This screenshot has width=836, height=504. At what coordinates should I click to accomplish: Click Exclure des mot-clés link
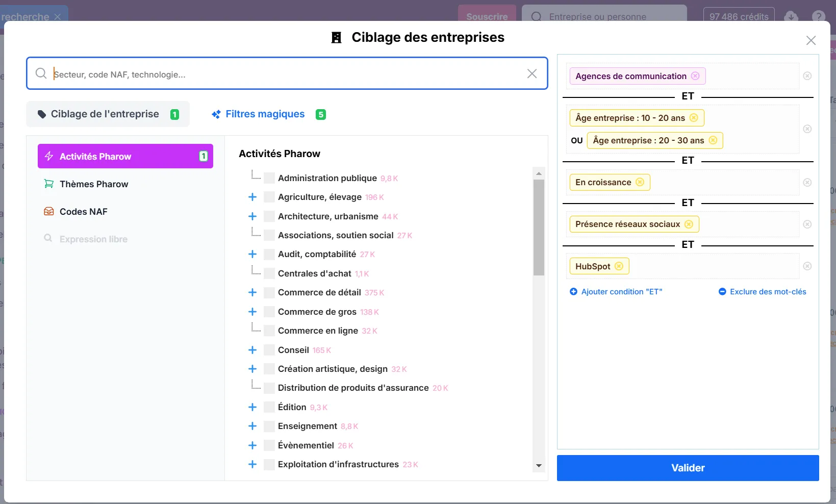pyautogui.click(x=762, y=292)
